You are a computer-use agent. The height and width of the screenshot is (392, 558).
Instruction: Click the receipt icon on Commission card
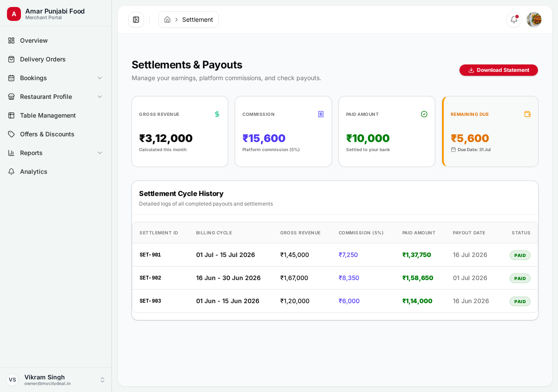tap(321, 114)
